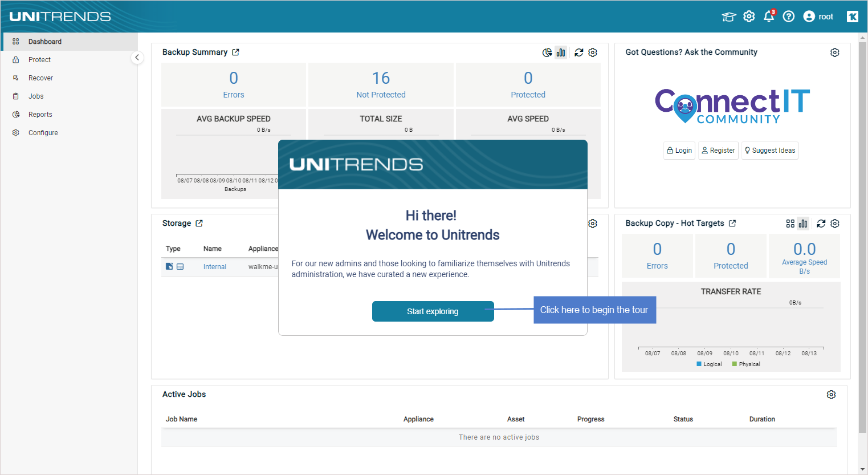Click the 0 Protected Hot Targets count

click(x=731, y=255)
